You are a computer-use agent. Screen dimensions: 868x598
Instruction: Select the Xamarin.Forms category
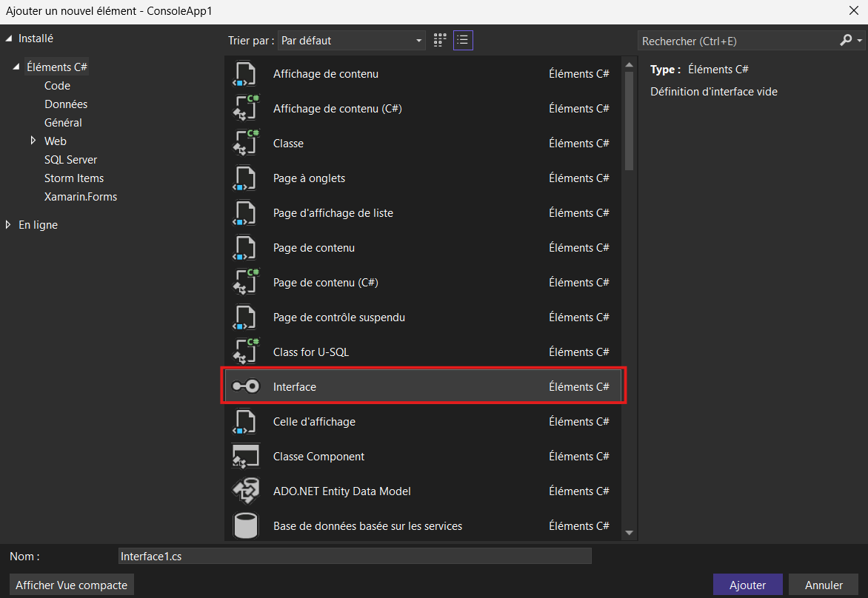point(80,197)
